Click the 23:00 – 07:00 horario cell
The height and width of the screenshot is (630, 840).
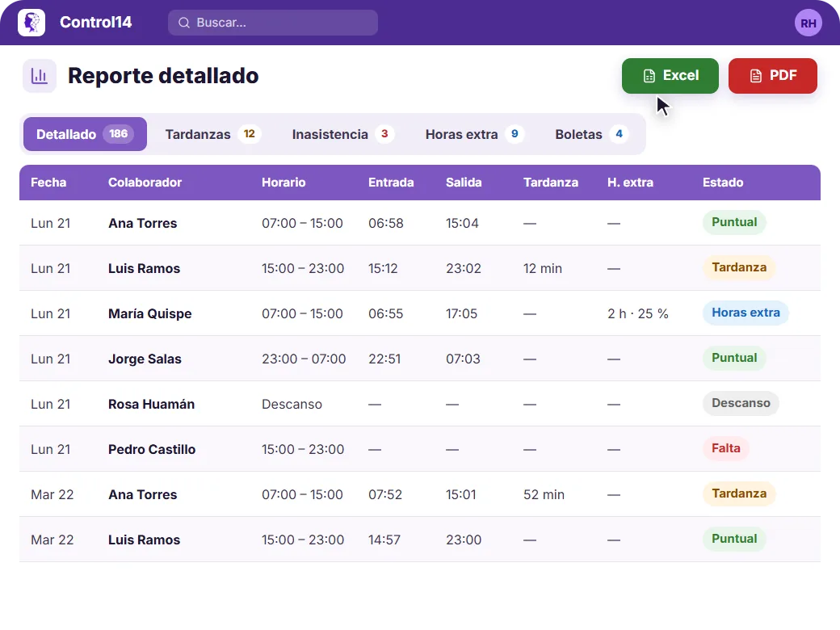(304, 359)
